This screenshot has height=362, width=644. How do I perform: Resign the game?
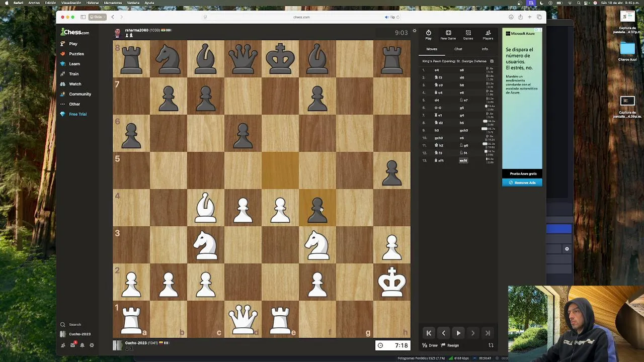[450, 345]
